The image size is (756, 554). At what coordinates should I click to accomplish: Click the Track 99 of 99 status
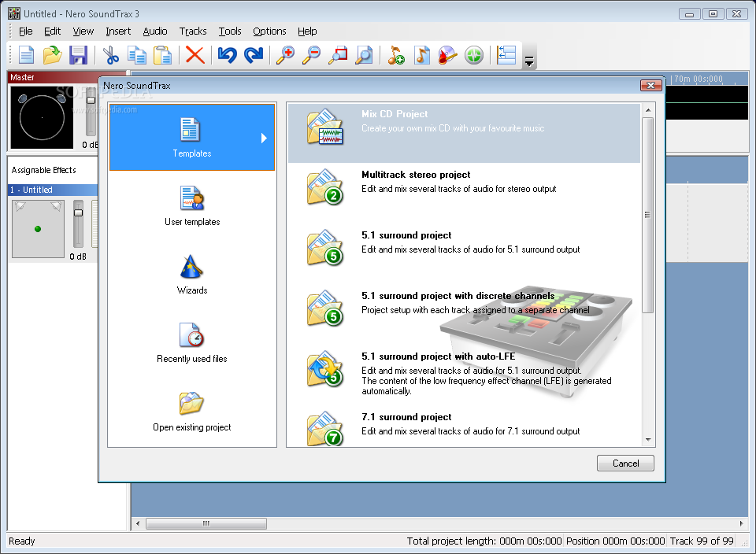point(702,541)
